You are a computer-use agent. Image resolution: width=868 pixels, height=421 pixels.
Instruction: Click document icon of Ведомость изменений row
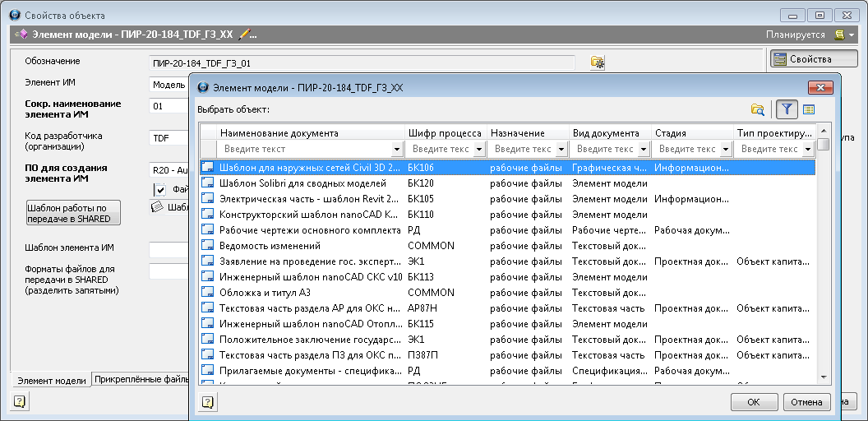point(208,246)
